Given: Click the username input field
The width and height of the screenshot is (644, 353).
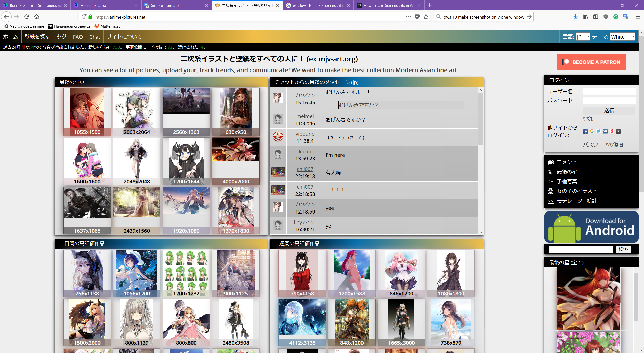Looking at the screenshot, I should 609,92.
